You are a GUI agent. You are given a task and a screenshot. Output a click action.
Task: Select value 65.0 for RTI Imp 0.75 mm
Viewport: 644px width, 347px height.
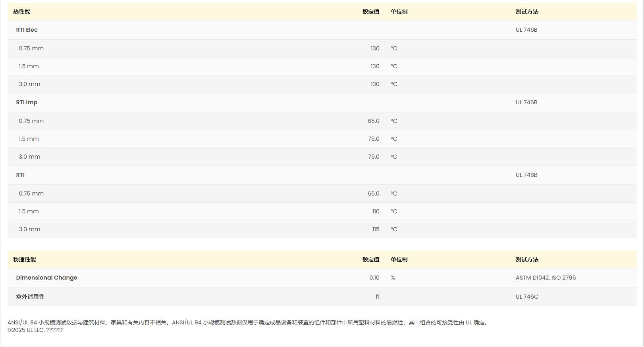pyautogui.click(x=373, y=121)
